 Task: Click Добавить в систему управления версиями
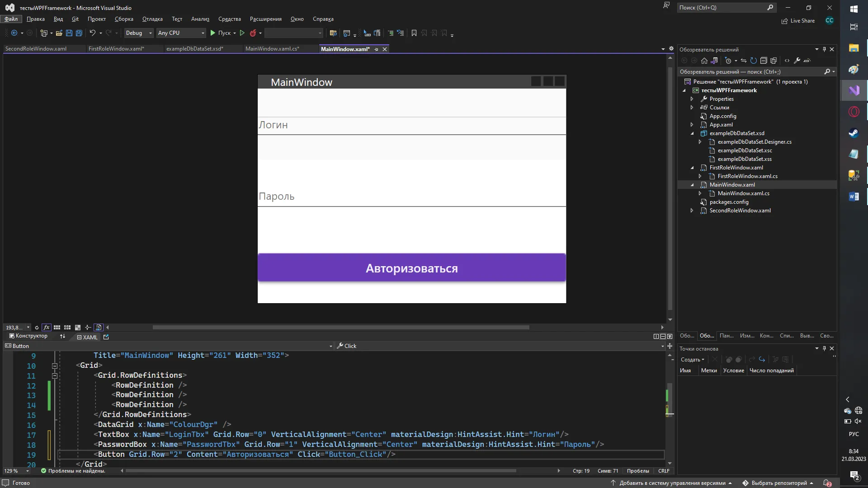(671, 483)
